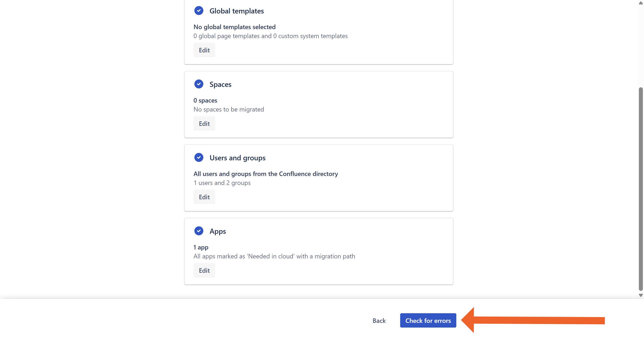Click the scrollbar up arrow
This screenshot has height=341, width=644.
coord(640,3)
